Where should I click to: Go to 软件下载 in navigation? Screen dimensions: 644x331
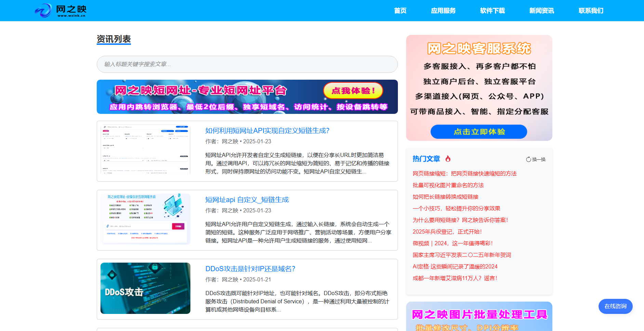point(493,11)
